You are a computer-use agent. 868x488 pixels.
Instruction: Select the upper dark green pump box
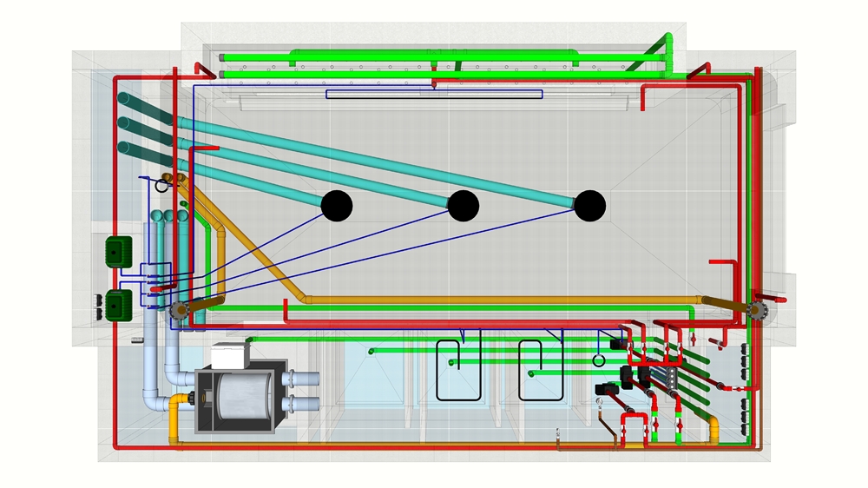pyautogui.click(x=118, y=252)
